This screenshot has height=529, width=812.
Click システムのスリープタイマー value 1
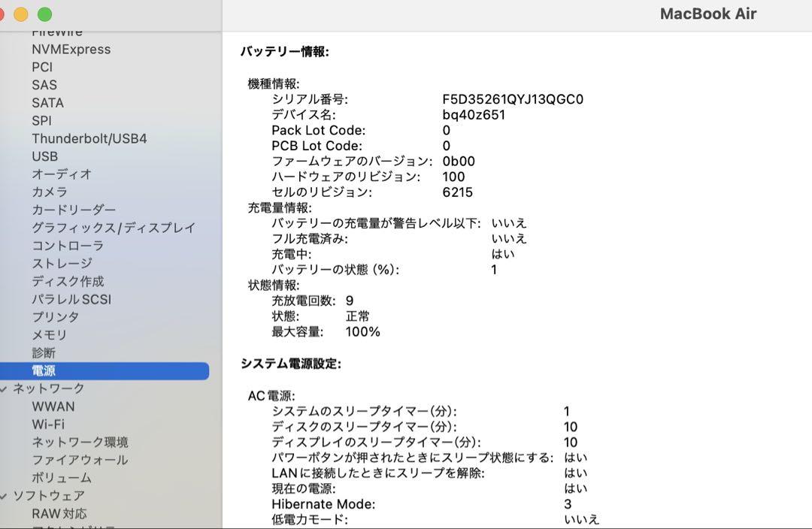coord(567,412)
